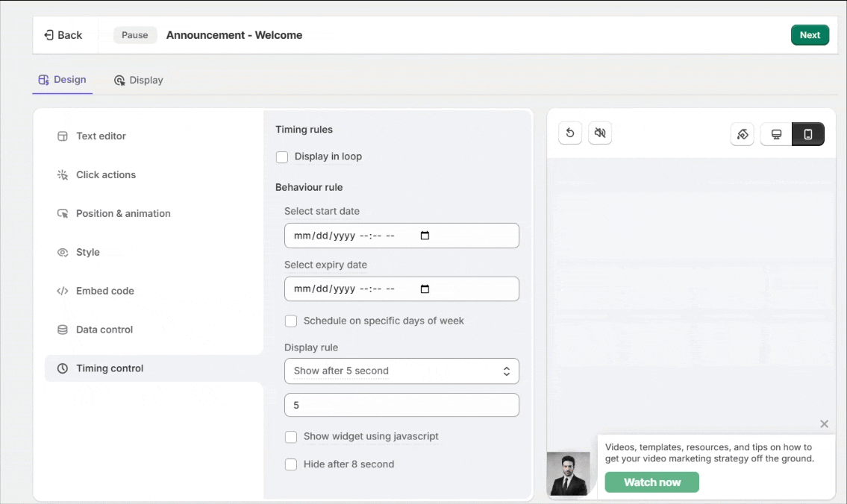
Task: Enable Display in loop checkbox
Action: point(282,157)
